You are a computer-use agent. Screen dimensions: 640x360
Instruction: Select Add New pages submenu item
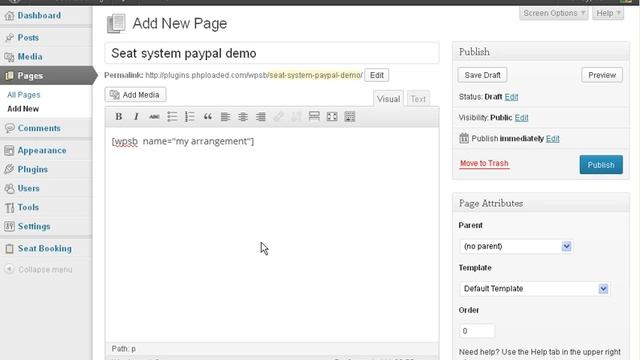point(23,109)
